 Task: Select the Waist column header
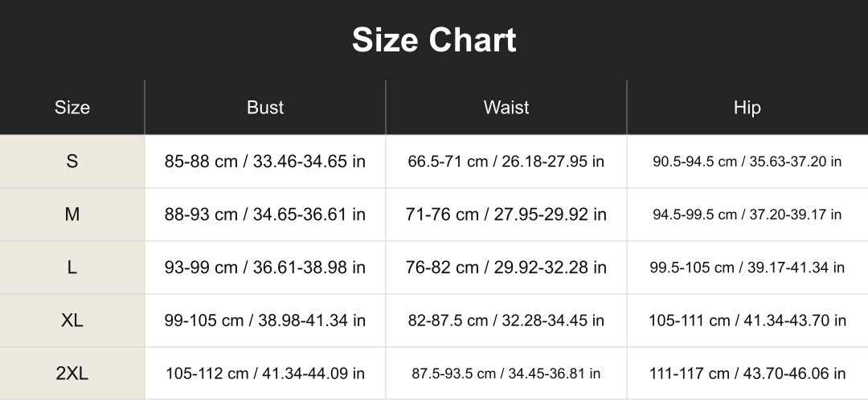pos(506,108)
